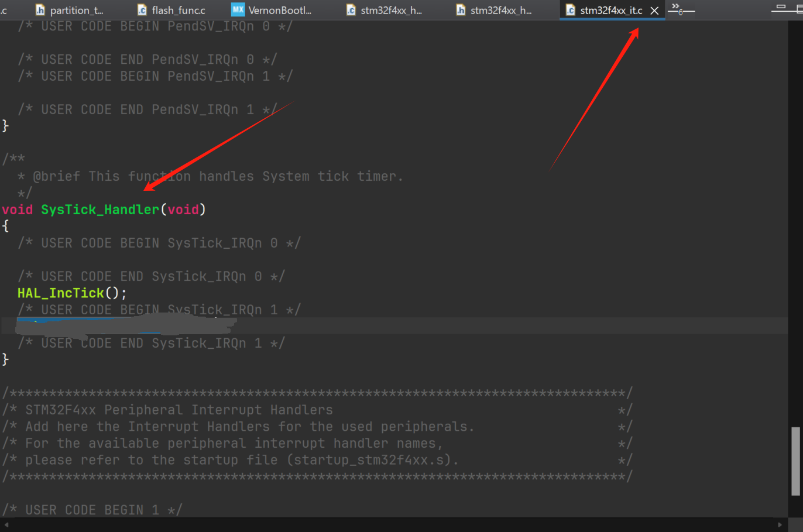Click the header file icon on partition_t tab
This screenshot has height=532, width=803.
40,10
